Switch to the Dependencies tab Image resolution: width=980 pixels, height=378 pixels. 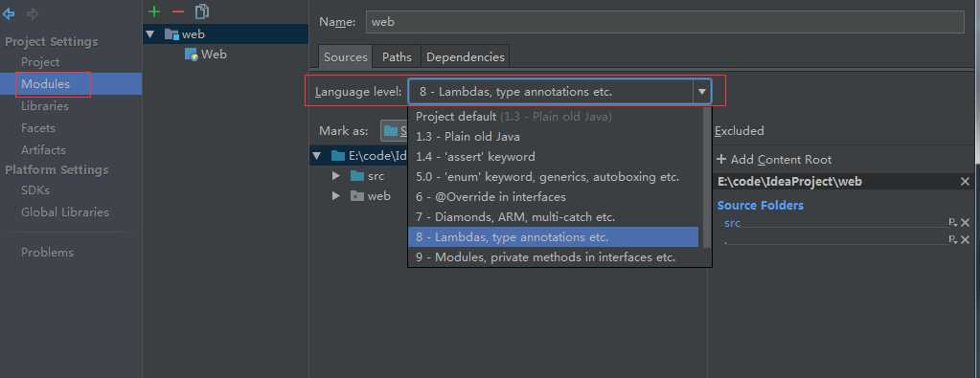(465, 56)
